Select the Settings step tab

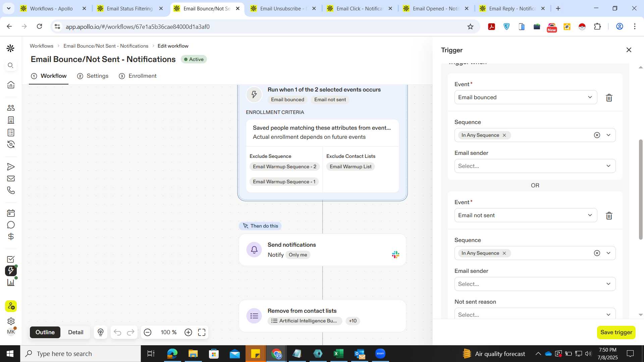coord(93,76)
